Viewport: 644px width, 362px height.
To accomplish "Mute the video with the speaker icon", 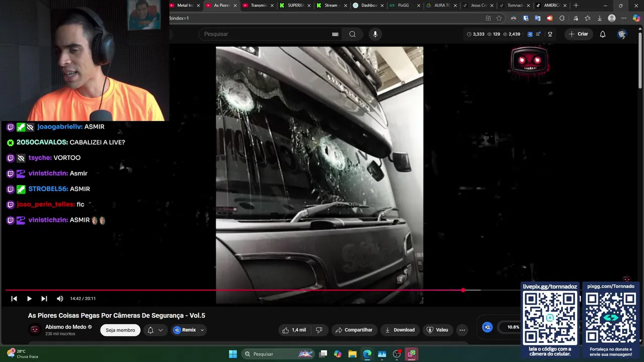I will pyautogui.click(x=60, y=299).
